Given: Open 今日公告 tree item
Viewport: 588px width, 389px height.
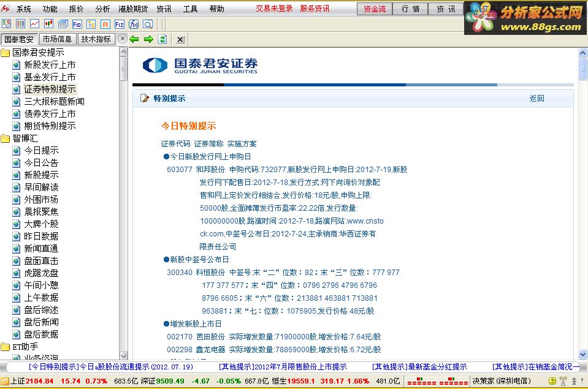Looking at the screenshot, I should tap(41, 163).
